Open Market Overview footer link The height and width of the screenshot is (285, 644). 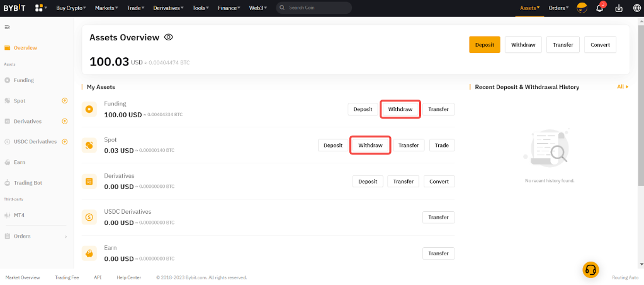(23, 277)
